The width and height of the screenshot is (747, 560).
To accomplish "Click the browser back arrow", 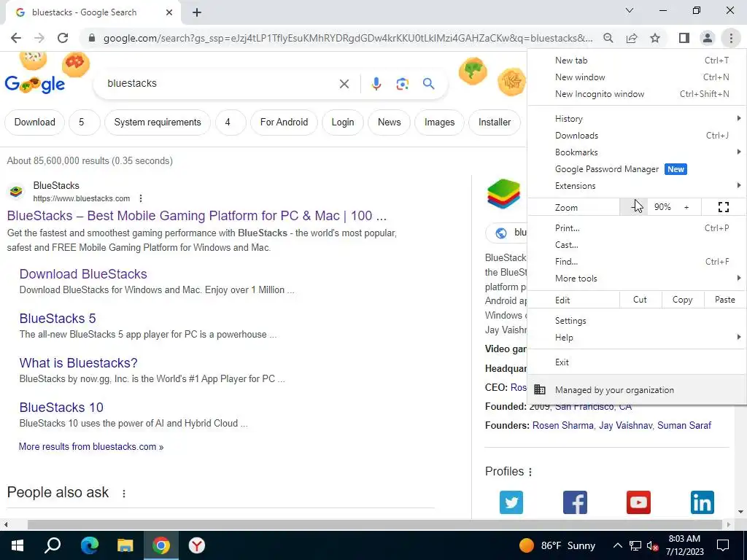I will tap(16, 38).
